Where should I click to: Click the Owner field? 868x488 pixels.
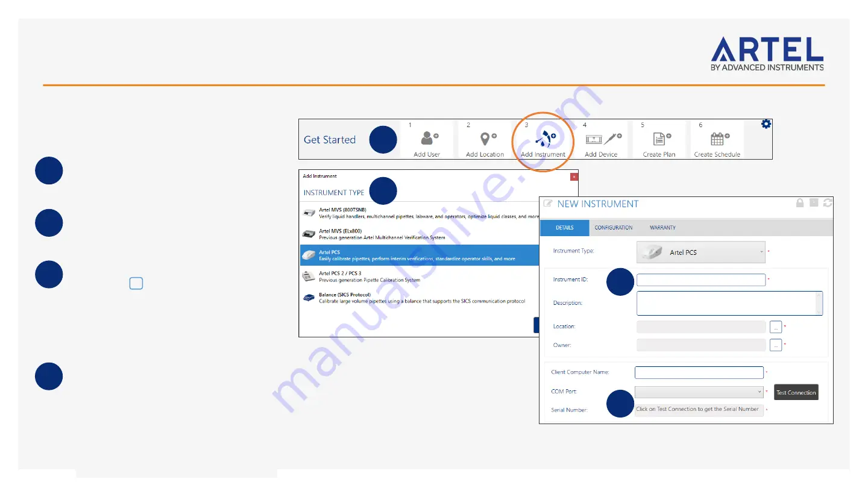coord(701,345)
